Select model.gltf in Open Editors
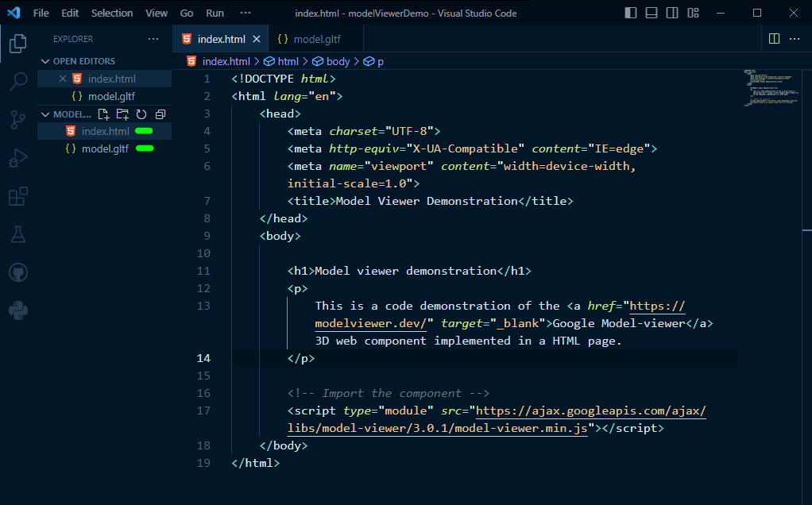Viewport: 812px width, 505px height. (104, 96)
